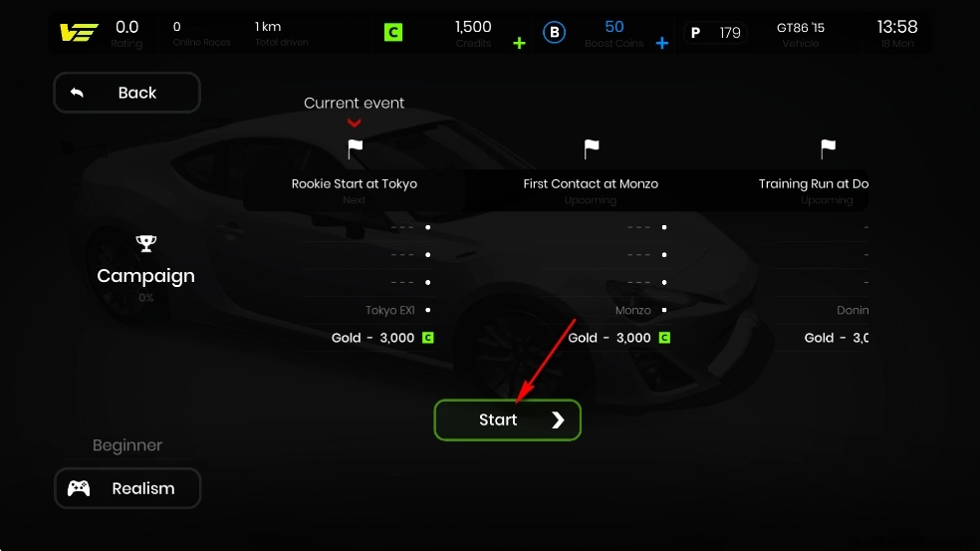
Task: Click the blue plus to add Boost Coins
Action: click(x=662, y=43)
